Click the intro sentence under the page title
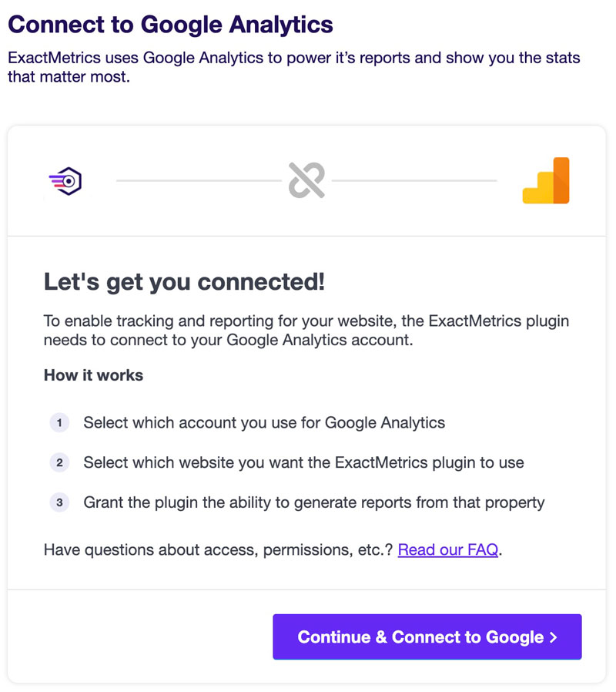The image size is (616, 692). [293, 66]
